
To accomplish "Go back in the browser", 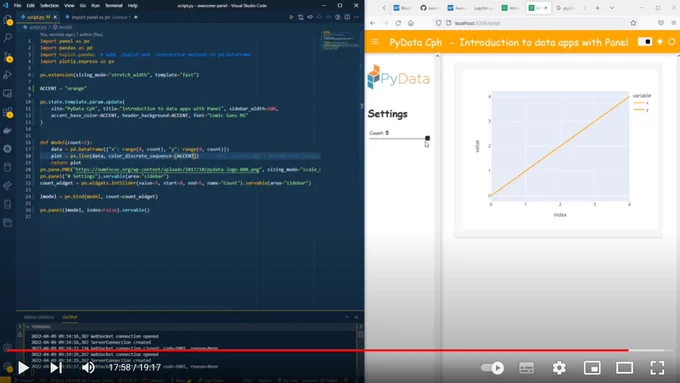I will coord(373,23).
